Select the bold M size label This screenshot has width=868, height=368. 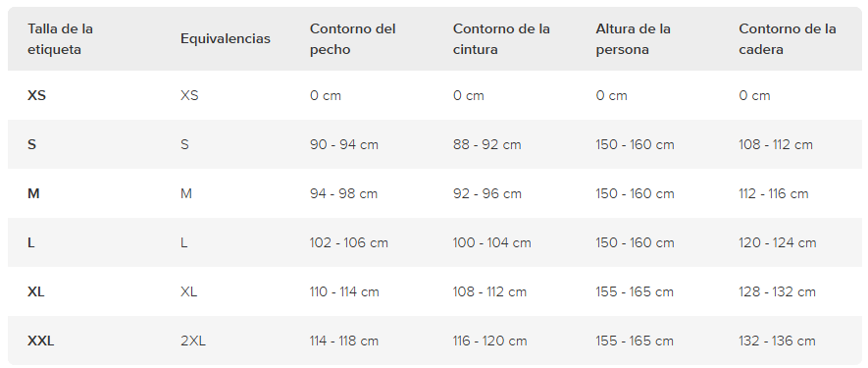pyautogui.click(x=33, y=194)
